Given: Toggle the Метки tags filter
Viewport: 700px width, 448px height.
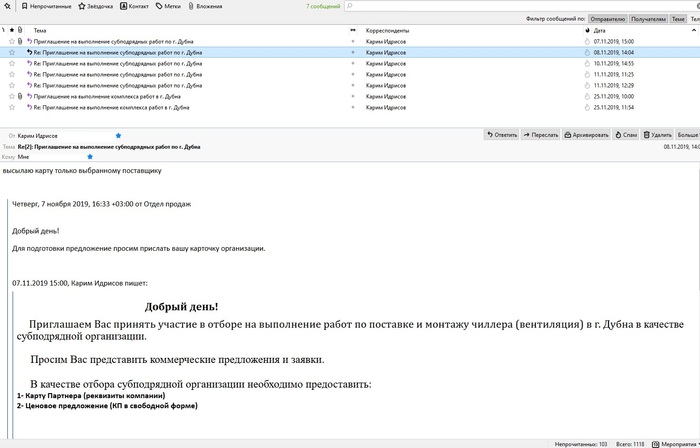Looking at the screenshot, I should coord(168,6).
